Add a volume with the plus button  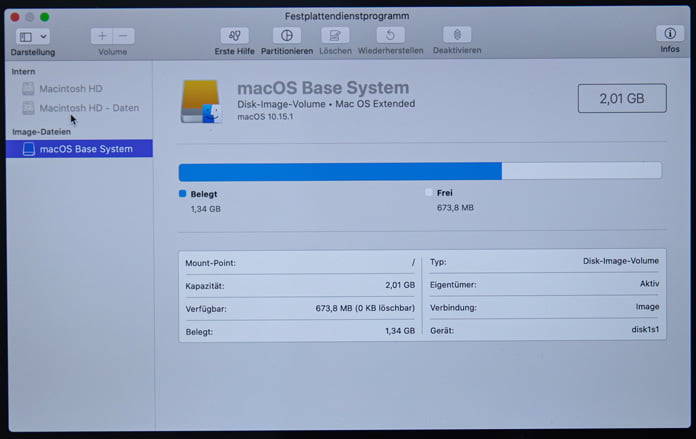pyautogui.click(x=102, y=36)
